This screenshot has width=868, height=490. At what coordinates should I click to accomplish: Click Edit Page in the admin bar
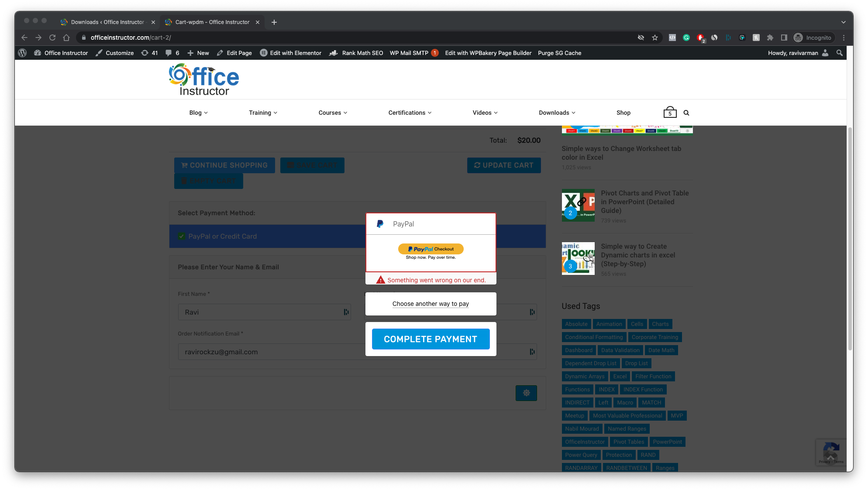[234, 53]
